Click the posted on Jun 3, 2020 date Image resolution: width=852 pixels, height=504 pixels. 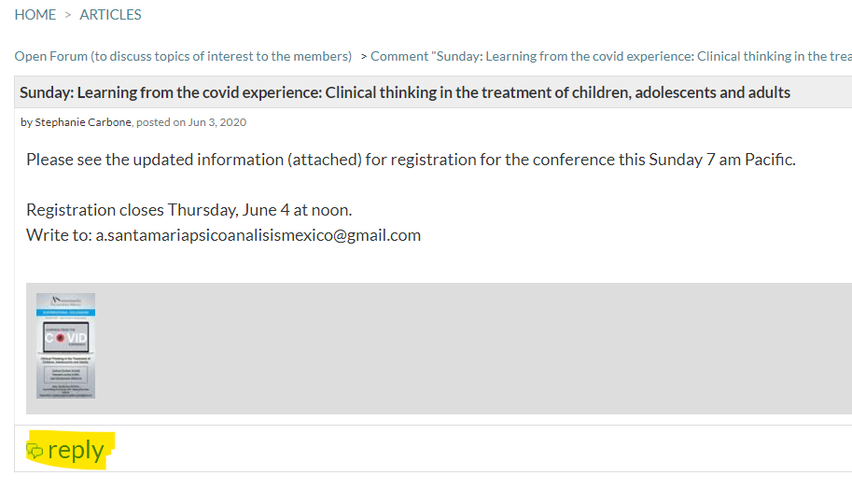(191, 122)
